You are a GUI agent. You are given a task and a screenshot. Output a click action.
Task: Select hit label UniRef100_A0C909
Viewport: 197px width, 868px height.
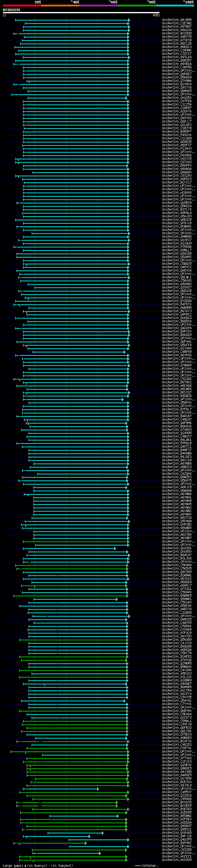(177, 860)
